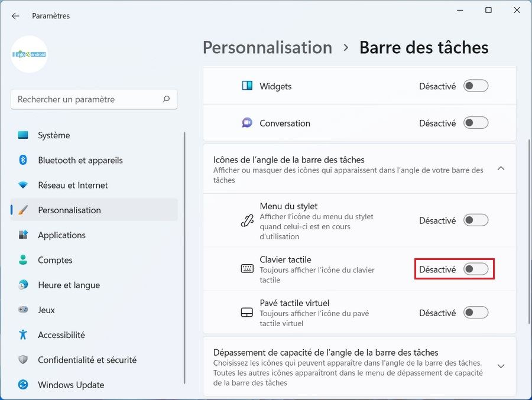Toggle Menu du stylet on

tap(476, 220)
